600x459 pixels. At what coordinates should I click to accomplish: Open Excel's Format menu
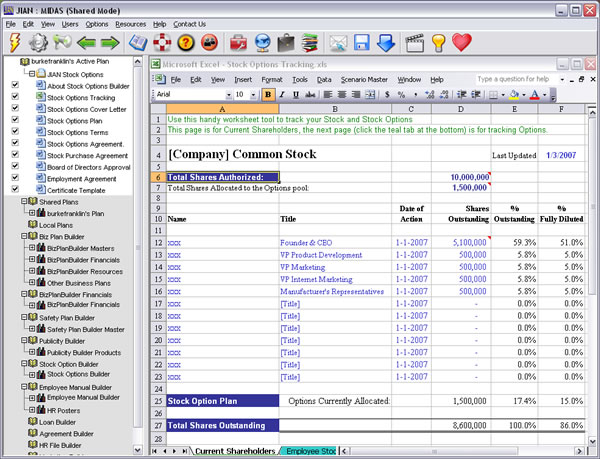coord(272,80)
